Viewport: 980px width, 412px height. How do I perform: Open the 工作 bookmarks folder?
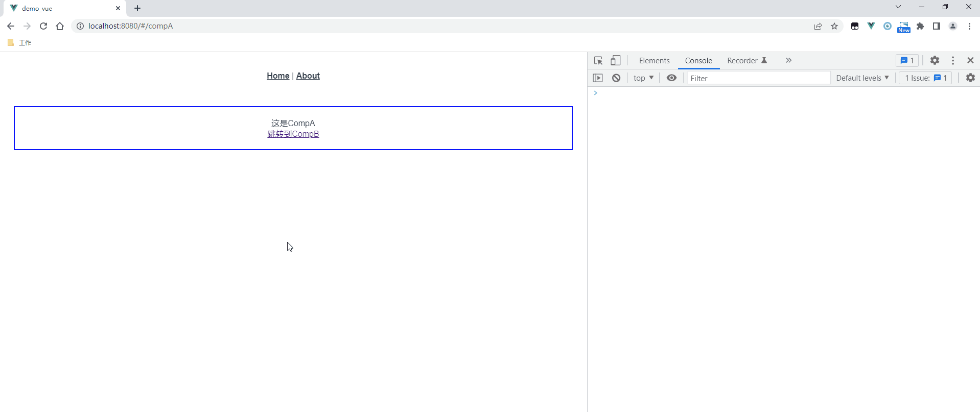tap(19, 42)
